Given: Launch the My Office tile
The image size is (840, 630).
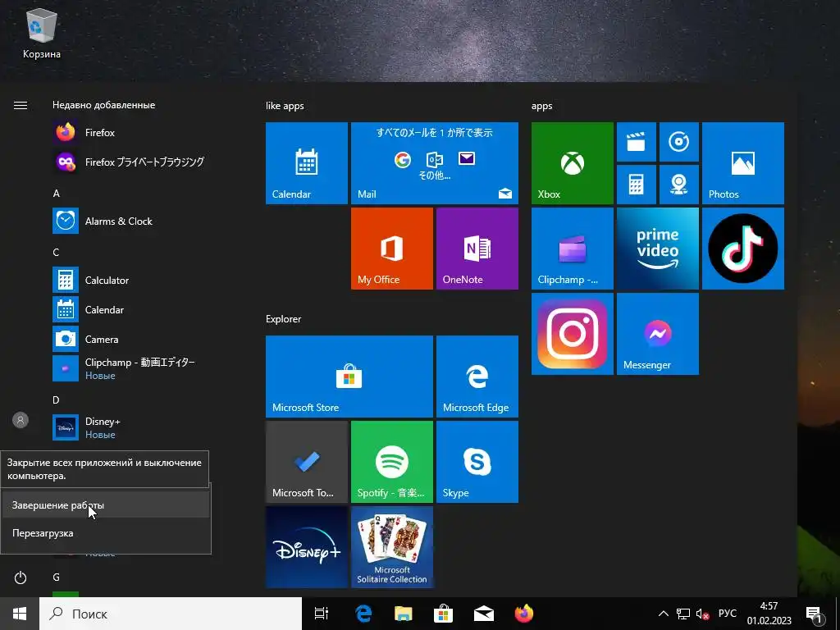Looking at the screenshot, I should tap(391, 249).
